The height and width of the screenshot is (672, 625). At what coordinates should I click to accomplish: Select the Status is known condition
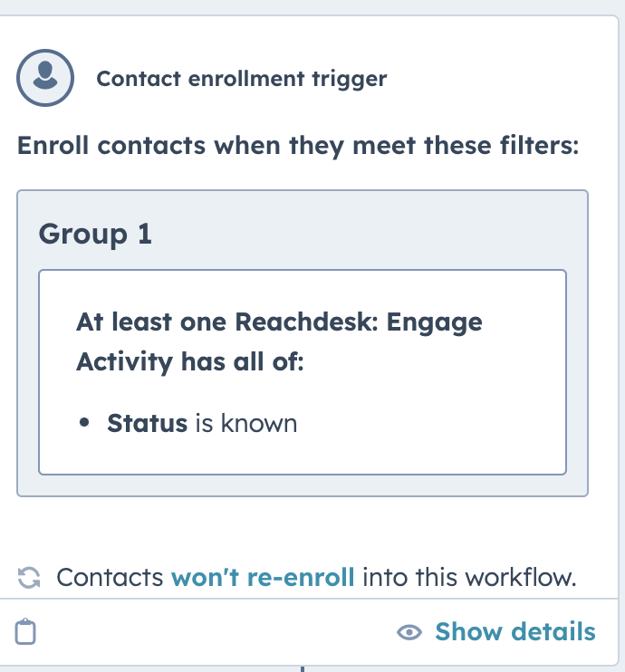(202, 424)
